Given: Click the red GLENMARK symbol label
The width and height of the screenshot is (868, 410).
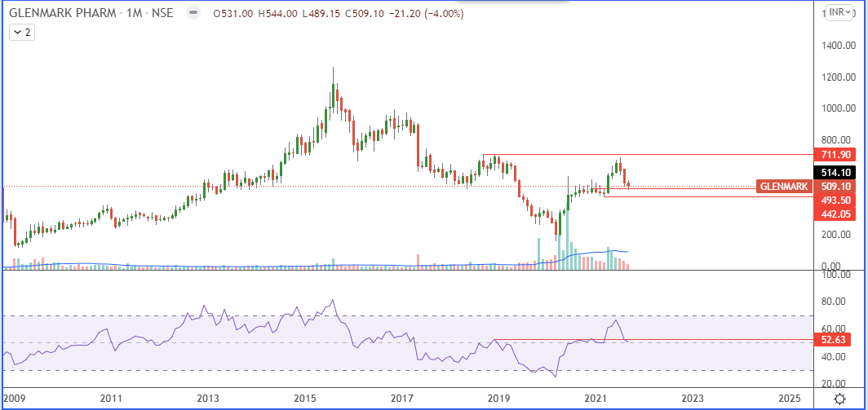Looking at the screenshot, I should click(x=783, y=187).
